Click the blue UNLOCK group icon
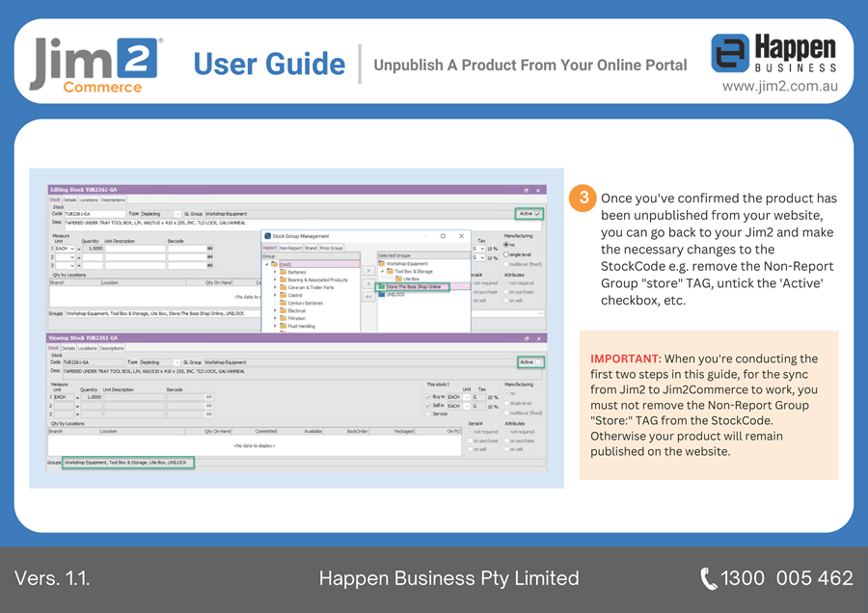The width and height of the screenshot is (868, 613). pyautogui.click(x=382, y=294)
